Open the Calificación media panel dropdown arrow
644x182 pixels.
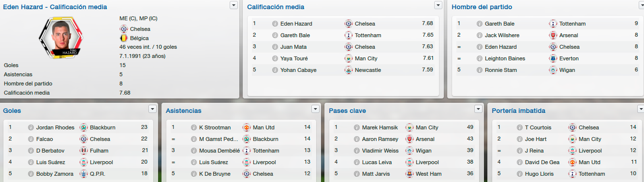coord(439,5)
